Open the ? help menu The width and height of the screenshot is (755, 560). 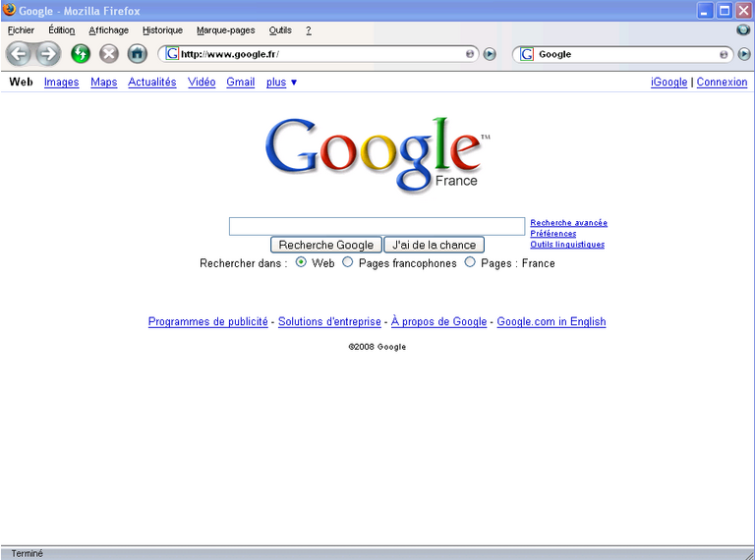309,30
